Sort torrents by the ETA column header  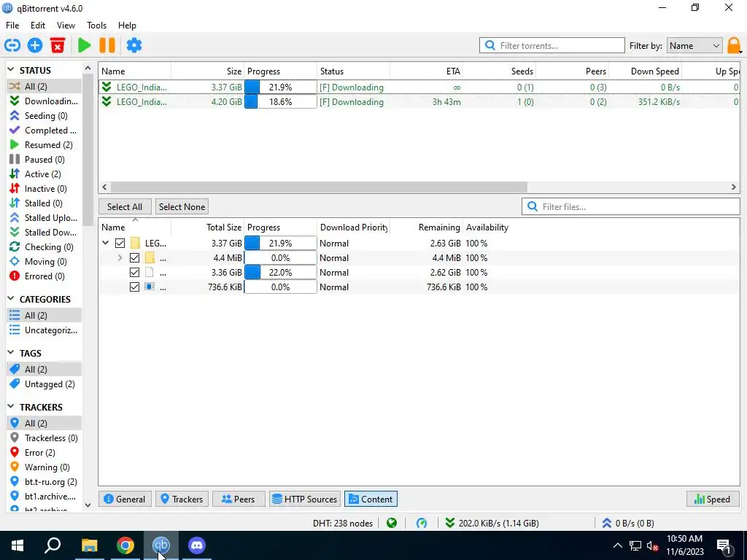426,71
